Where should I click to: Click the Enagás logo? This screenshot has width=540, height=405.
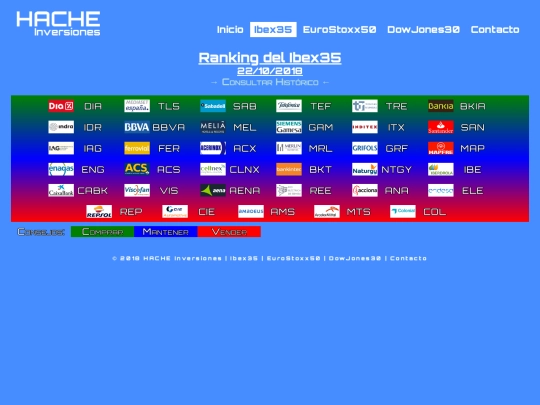point(61,169)
